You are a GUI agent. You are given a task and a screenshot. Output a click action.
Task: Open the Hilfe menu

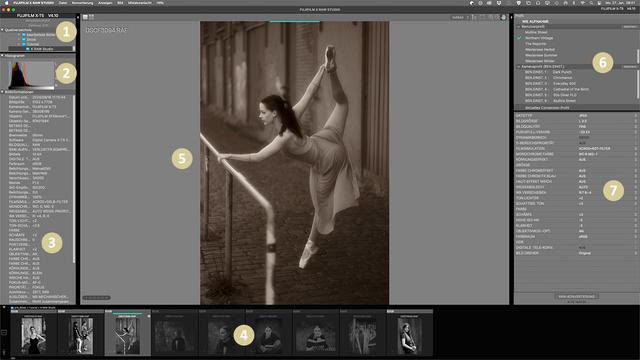click(x=160, y=3)
